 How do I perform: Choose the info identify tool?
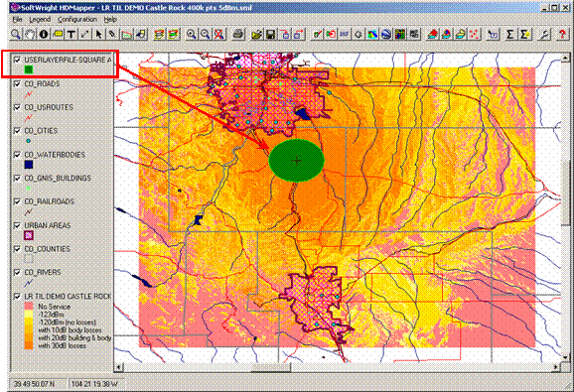coord(44,35)
